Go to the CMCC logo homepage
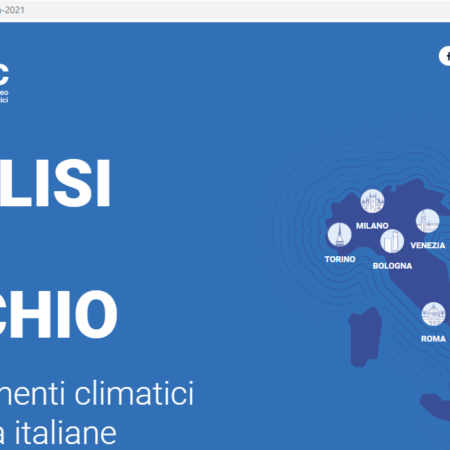The image size is (450, 450). click(4, 83)
